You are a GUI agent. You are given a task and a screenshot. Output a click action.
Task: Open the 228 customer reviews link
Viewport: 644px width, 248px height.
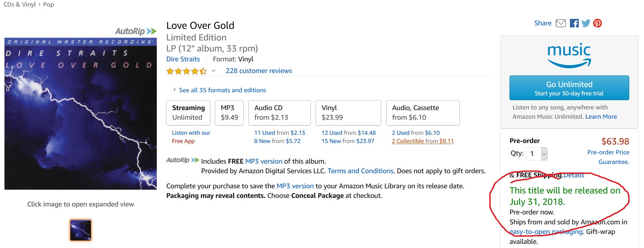(259, 71)
